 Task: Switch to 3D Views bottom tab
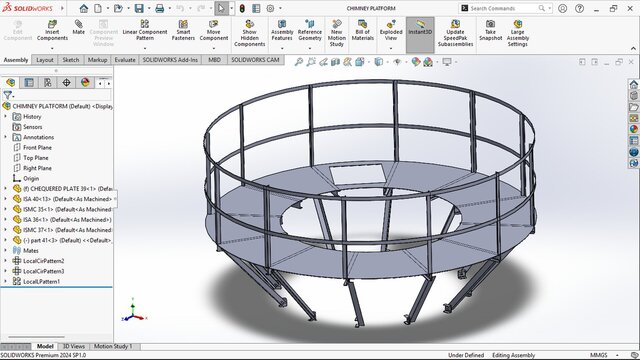(x=73, y=346)
